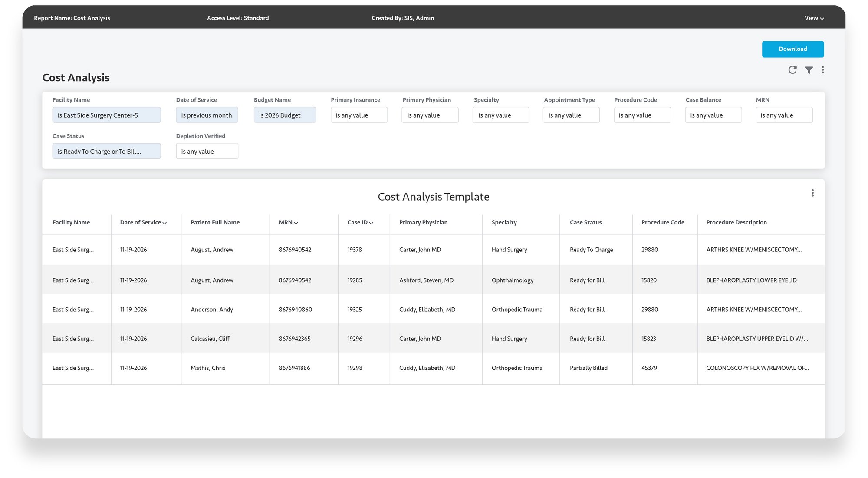Screen dimensions: 868x478
Task: Sort table using the Case ID chevron
Action: (x=372, y=223)
